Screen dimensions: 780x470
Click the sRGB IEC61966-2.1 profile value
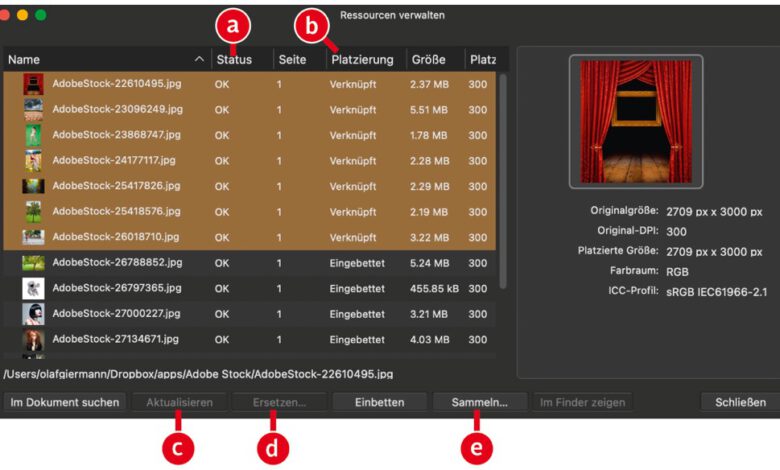(716, 292)
